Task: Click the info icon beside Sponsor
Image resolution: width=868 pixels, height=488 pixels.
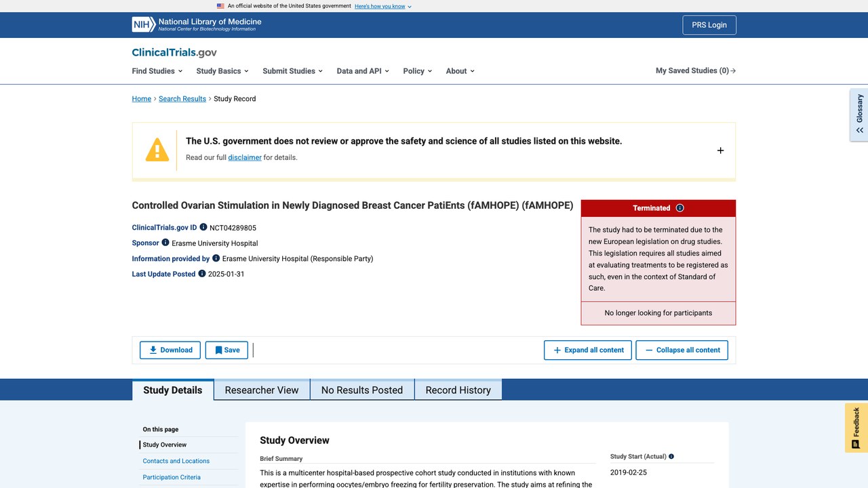Action: pos(165,243)
